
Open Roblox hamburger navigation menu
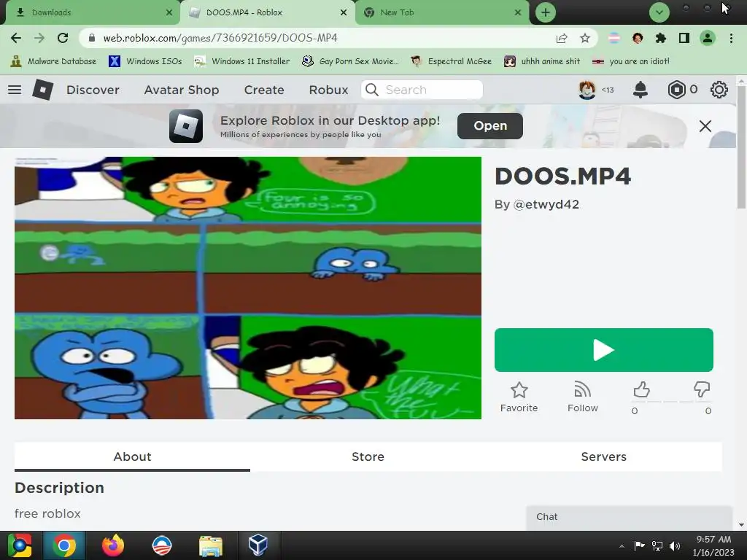coord(15,90)
